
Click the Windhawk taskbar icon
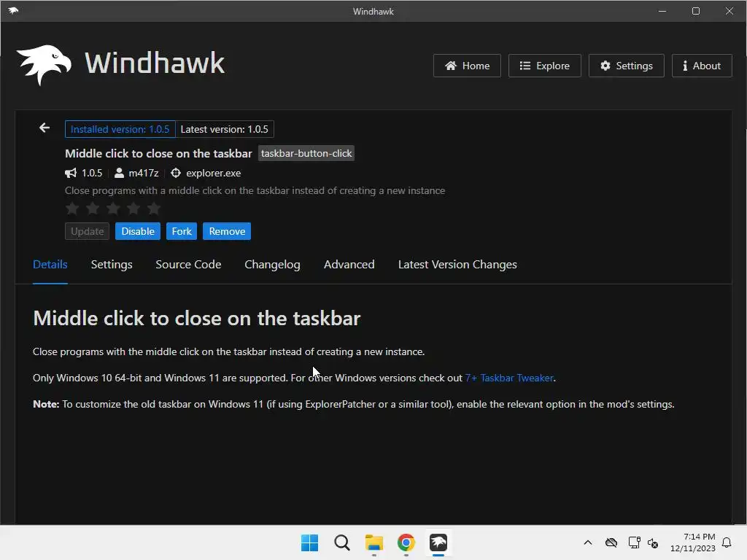(438, 542)
